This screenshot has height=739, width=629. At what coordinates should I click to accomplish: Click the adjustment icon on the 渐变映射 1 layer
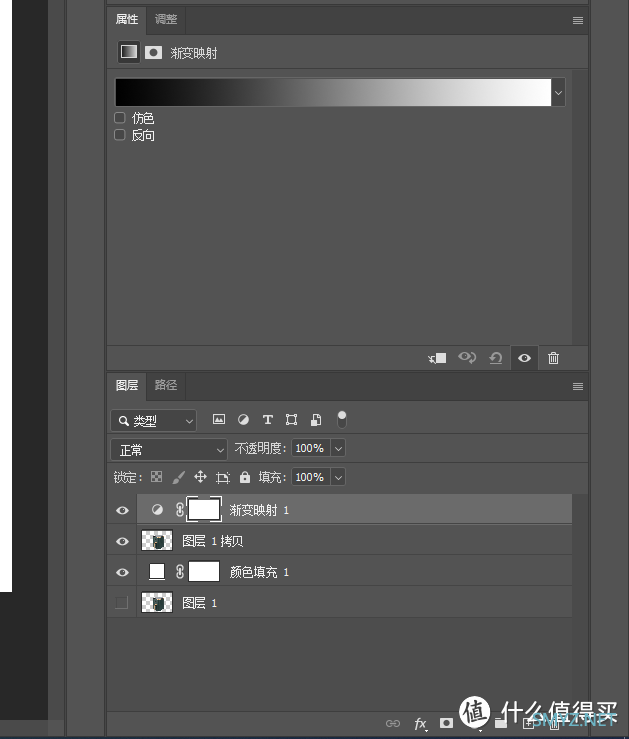157,509
